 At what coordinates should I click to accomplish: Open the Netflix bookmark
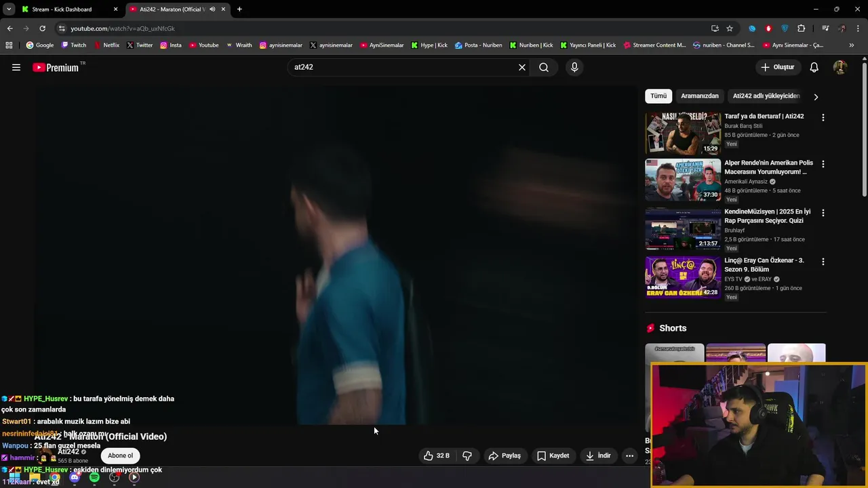(106, 45)
